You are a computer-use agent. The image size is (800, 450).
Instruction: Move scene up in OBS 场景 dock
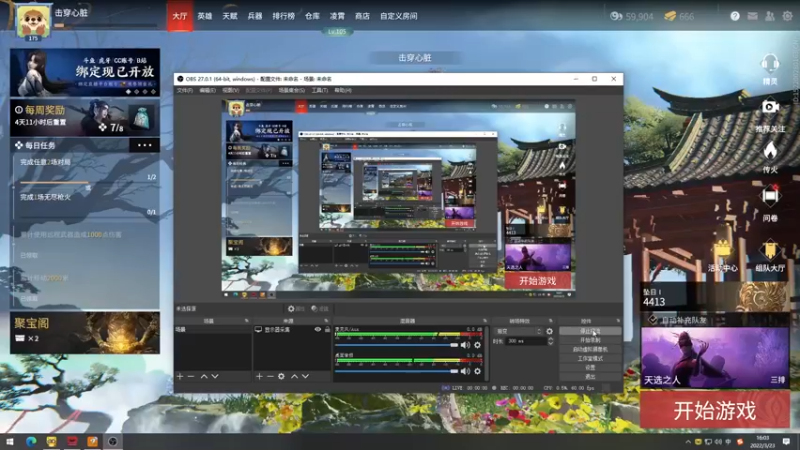click(x=204, y=377)
